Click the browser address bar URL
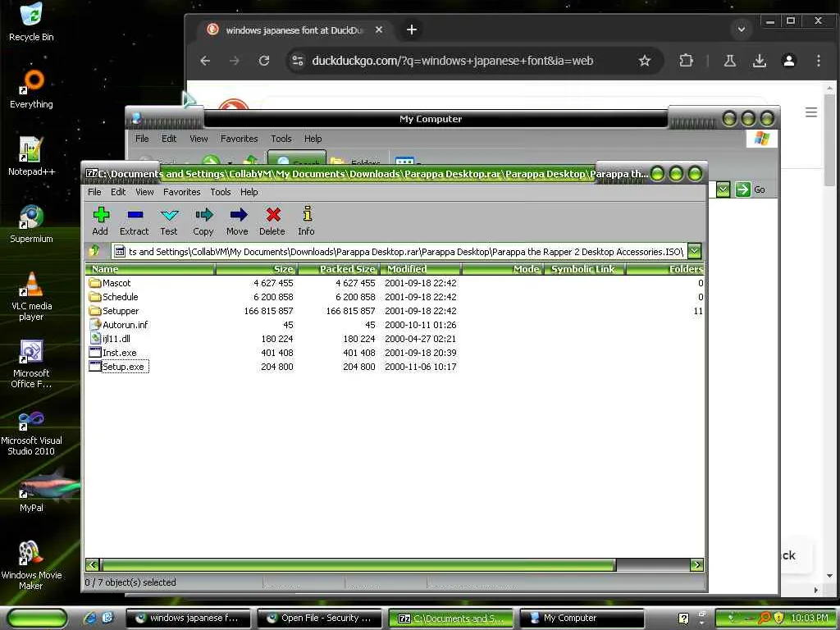This screenshot has width=840, height=630. 452,61
